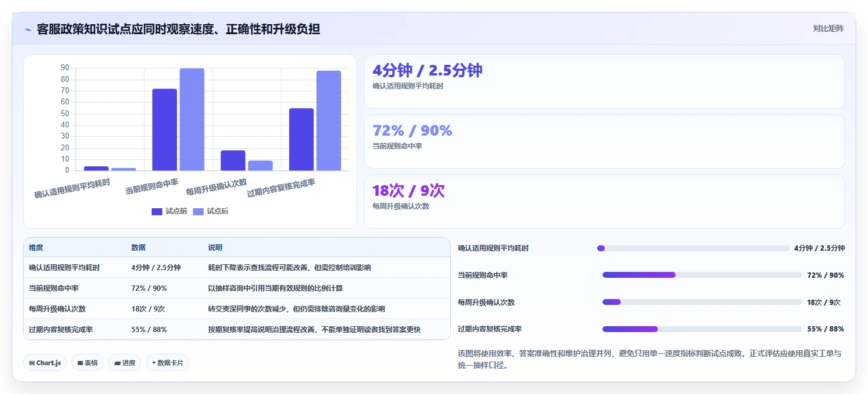This screenshot has height=394, width=868.
Task: Click the 过期内容复核完成率 progress bar
Action: (x=702, y=329)
